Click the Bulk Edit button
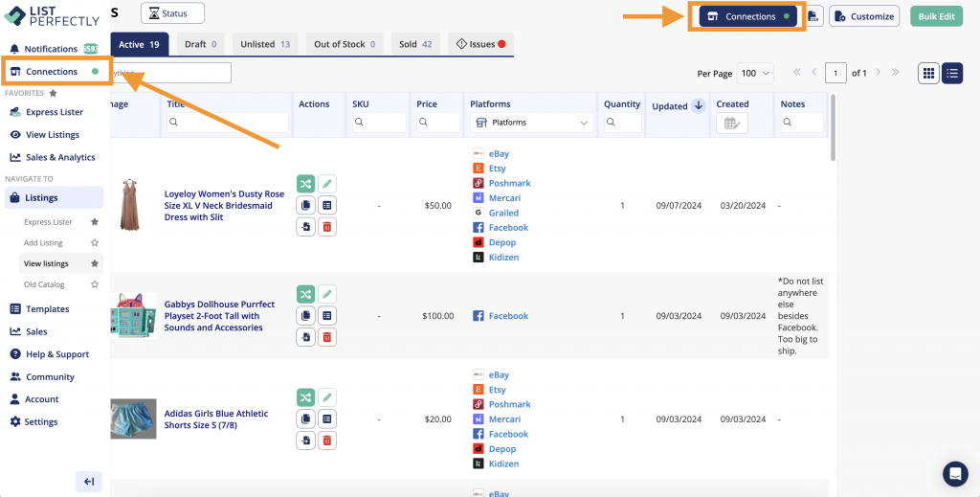 [936, 16]
